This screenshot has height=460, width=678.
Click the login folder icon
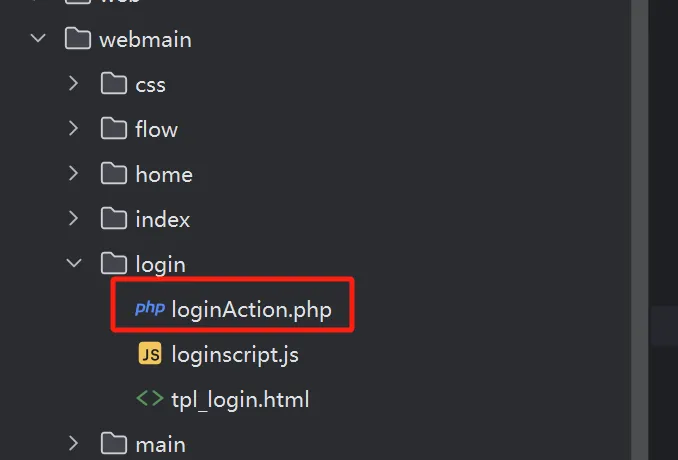click(114, 263)
